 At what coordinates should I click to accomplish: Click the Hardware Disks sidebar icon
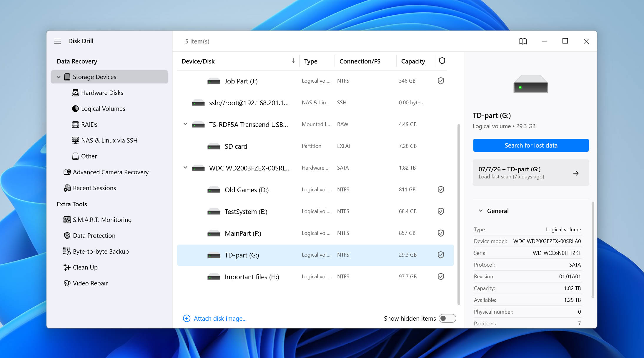(x=75, y=93)
